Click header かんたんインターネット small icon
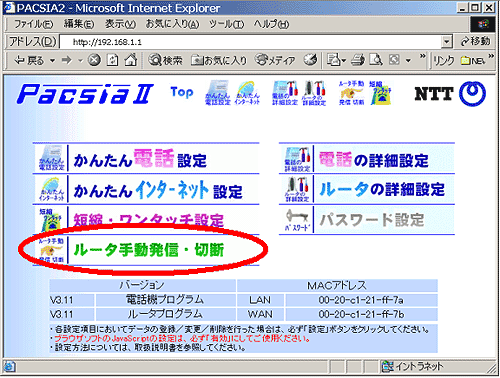The width and height of the screenshot is (500, 378). coord(247,93)
